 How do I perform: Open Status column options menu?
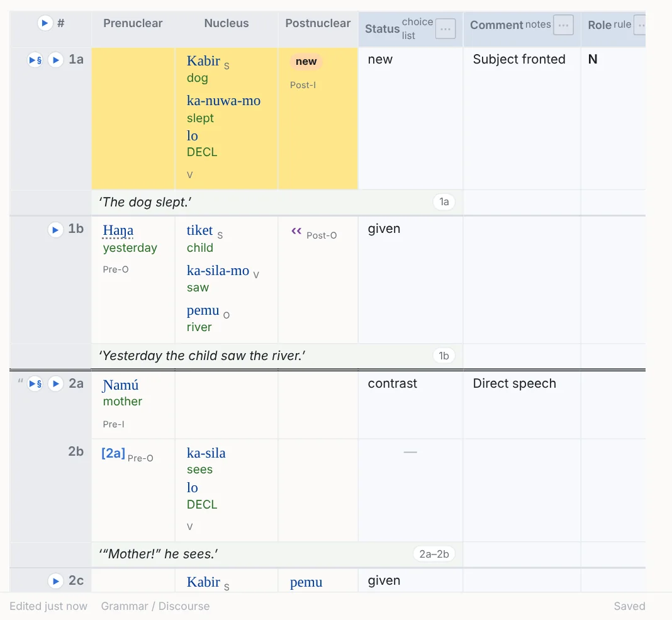coord(445,29)
